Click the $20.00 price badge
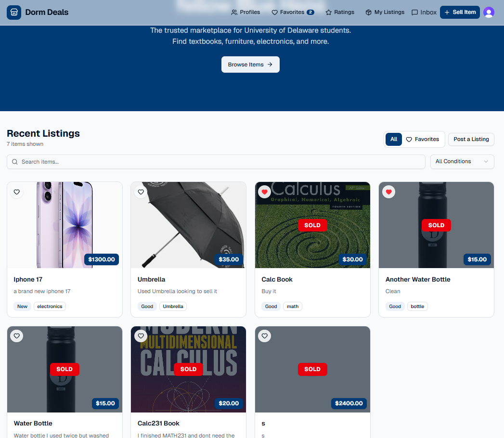 229,403
